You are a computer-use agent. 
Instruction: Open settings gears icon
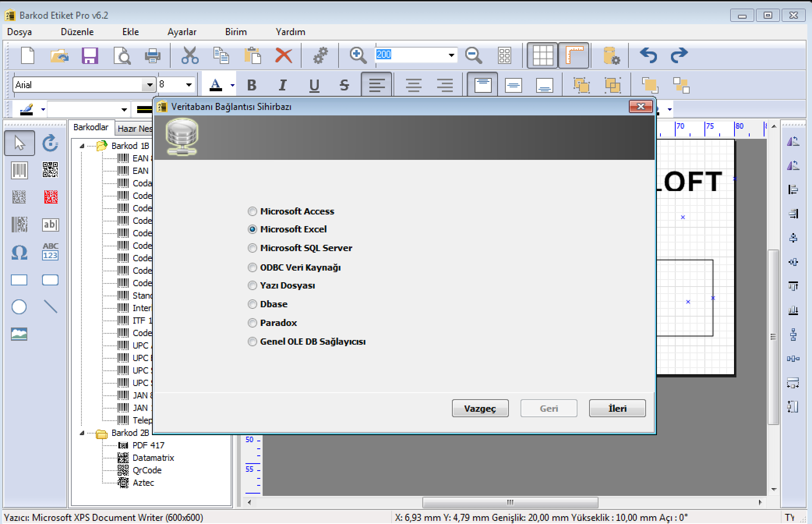(321, 55)
